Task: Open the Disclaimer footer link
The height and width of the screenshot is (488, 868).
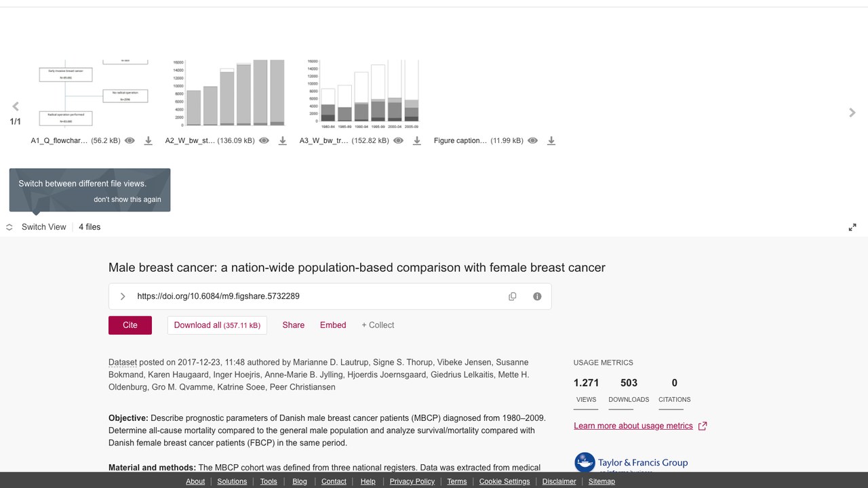Action: (x=559, y=481)
